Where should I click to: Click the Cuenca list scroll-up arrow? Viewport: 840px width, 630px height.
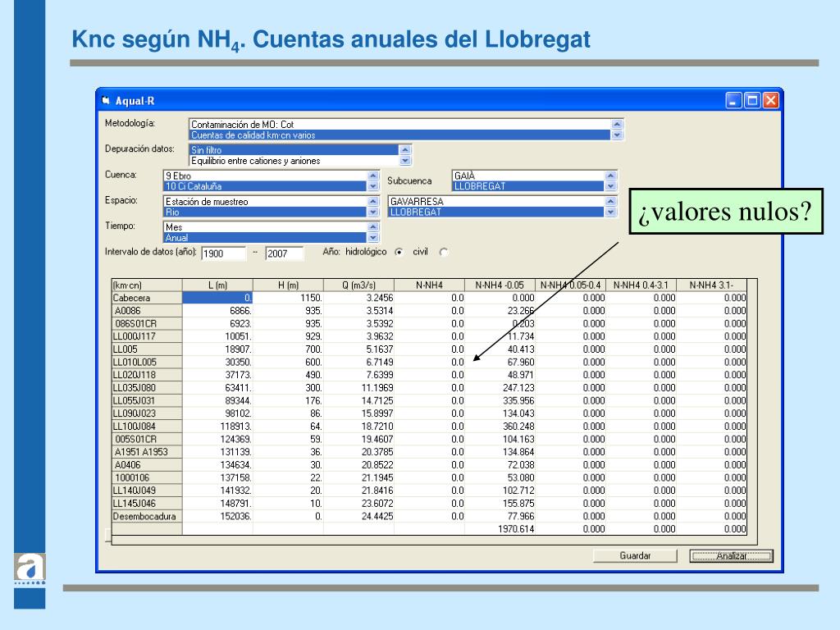[373, 176]
